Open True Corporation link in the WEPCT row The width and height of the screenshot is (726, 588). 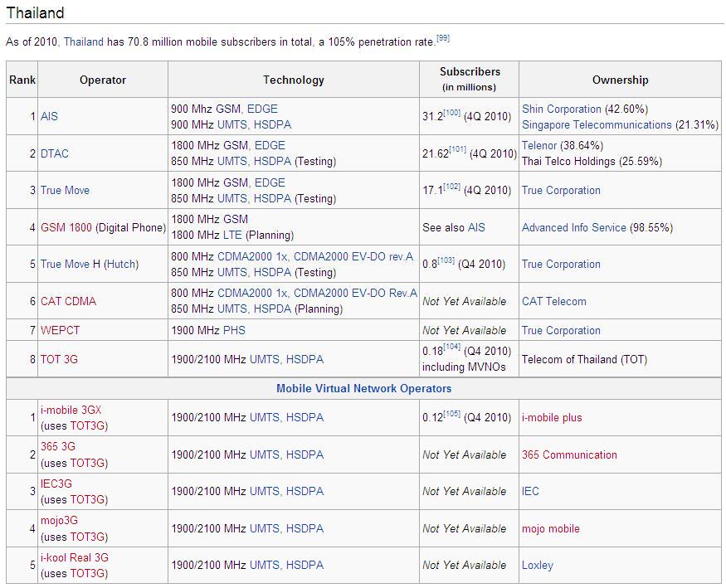tap(561, 330)
